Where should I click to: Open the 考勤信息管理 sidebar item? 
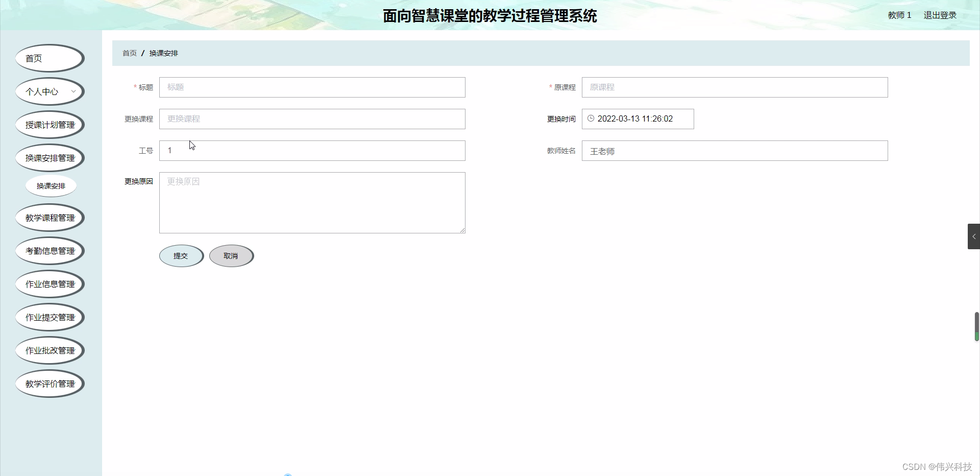coord(50,250)
